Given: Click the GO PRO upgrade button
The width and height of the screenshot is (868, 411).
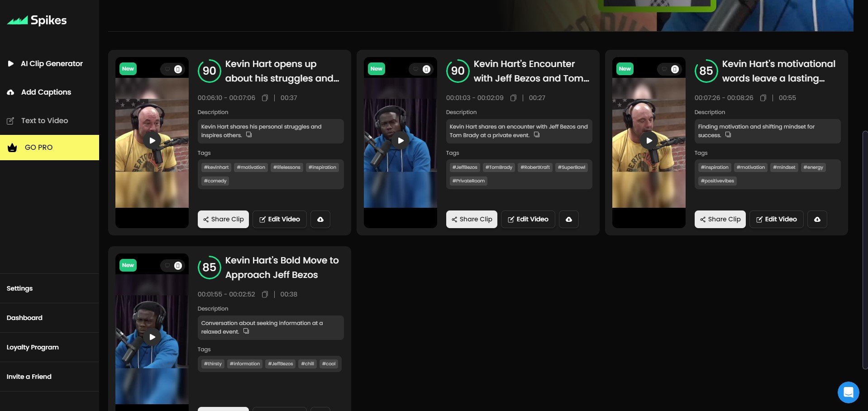Looking at the screenshot, I should pos(49,148).
